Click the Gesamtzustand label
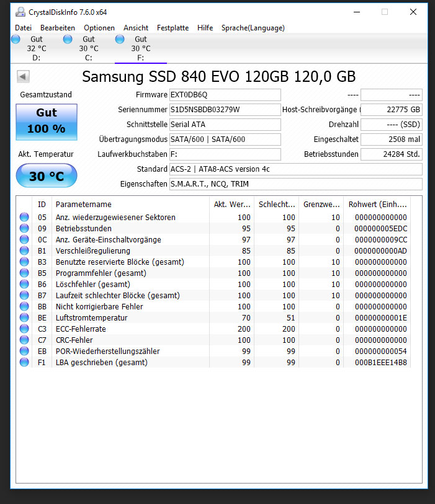The image size is (435, 504). coord(46,94)
